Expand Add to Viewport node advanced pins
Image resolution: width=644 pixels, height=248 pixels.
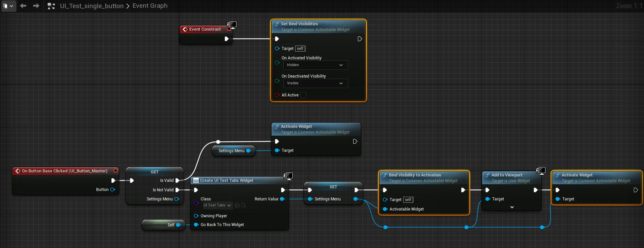pos(512,207)
